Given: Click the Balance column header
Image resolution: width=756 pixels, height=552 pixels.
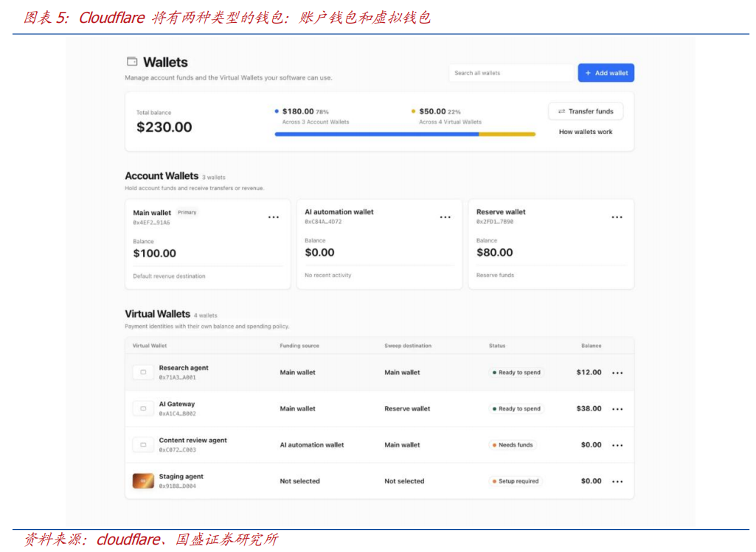Looking at the screenshot, I should click(x=591, y=346).
